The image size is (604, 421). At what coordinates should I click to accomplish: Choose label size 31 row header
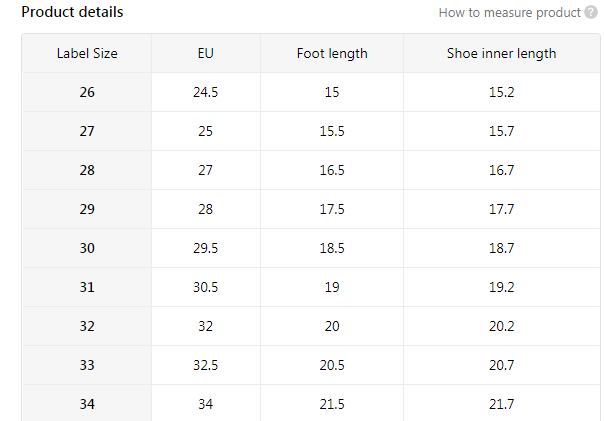click(x=87, y=287)
